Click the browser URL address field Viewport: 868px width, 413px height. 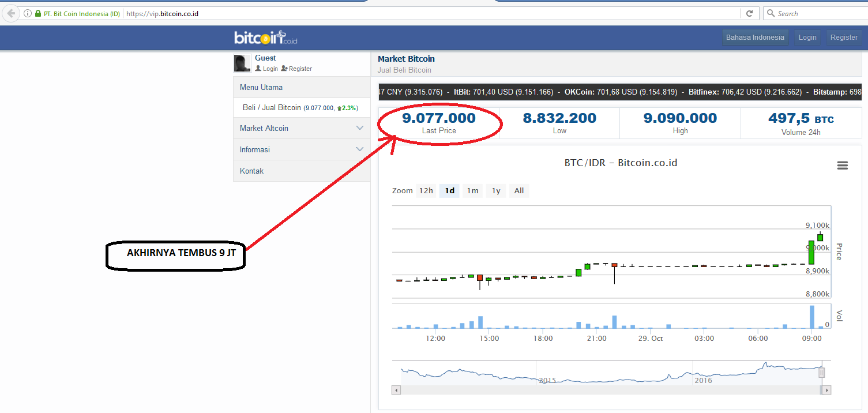pos(433,13)
